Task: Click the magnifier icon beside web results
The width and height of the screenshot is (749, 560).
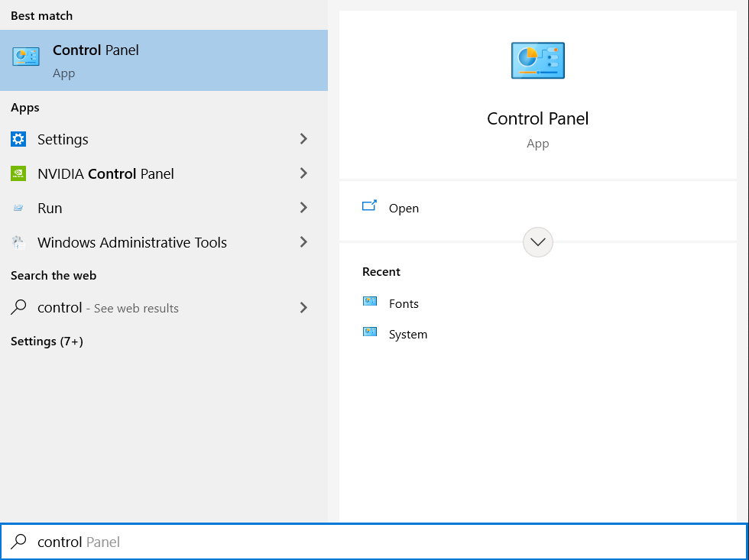Action: click(18, 307)
